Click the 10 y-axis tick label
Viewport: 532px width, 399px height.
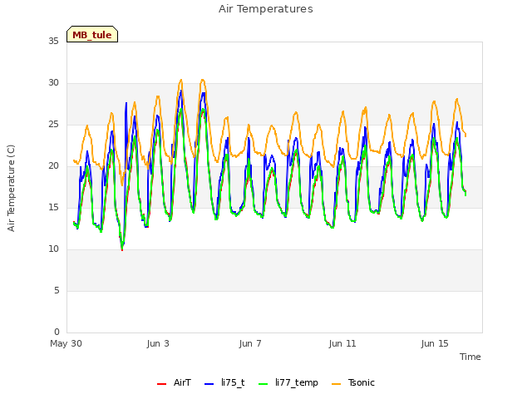point(53,249)
